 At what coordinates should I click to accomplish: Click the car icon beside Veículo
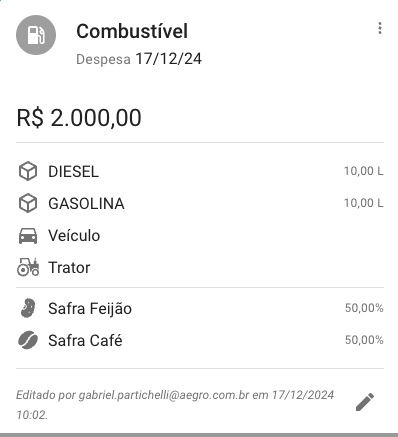[x=28, y=236]
